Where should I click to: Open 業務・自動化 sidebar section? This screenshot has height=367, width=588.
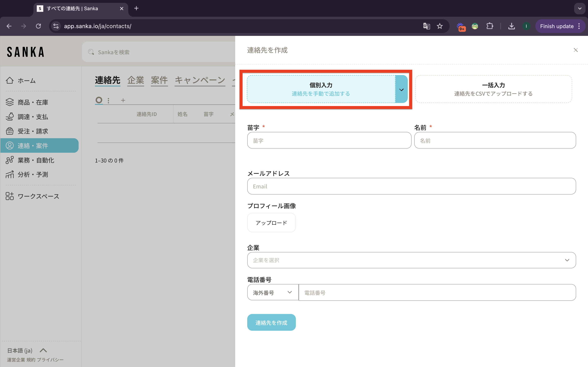click(x=36, y=160)
